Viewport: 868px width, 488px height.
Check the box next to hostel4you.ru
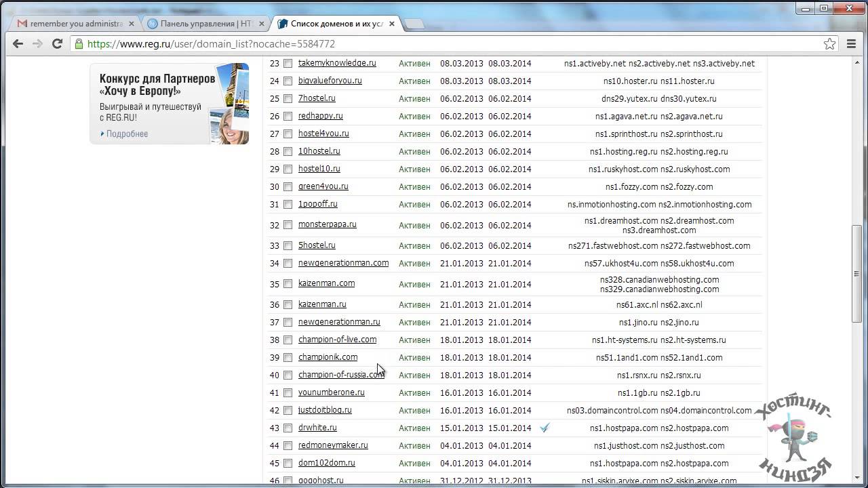(x=288, y=134)
